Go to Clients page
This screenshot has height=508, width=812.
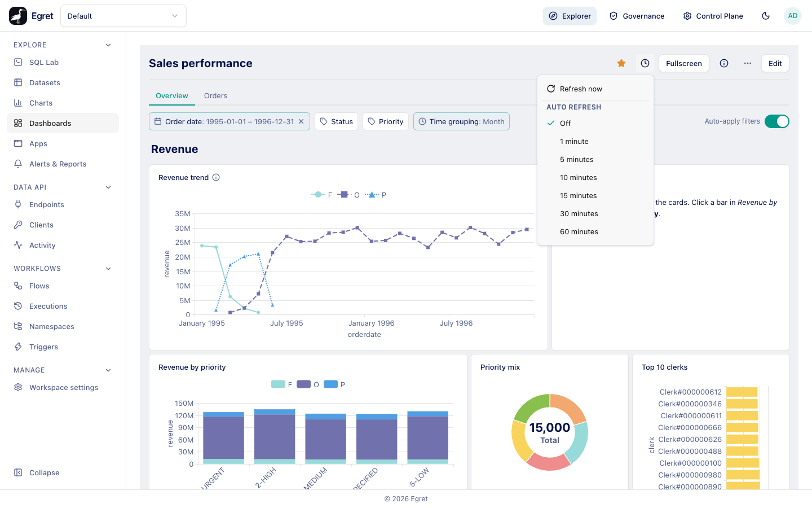tap(63, 225)
